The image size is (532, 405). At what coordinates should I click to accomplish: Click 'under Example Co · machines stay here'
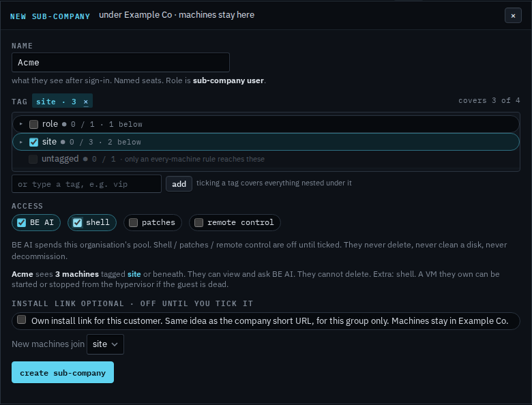coord(177,15)
